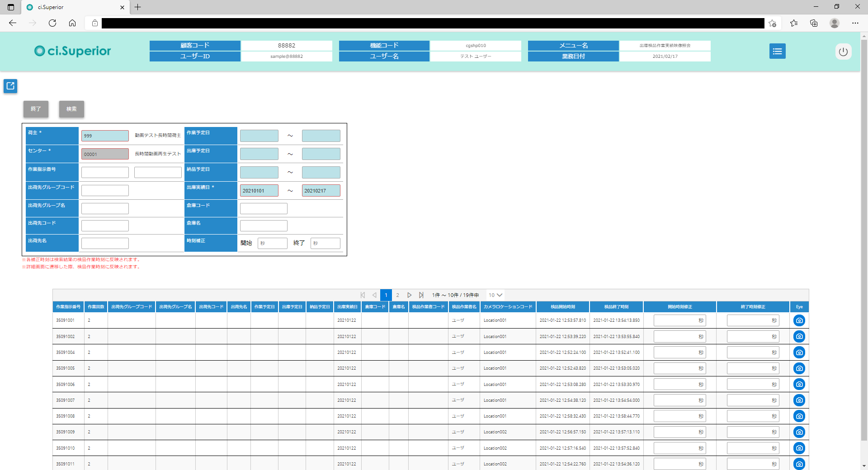
Task: Open rows-per-page dropdown showing 10
Action: click(496, 295)
